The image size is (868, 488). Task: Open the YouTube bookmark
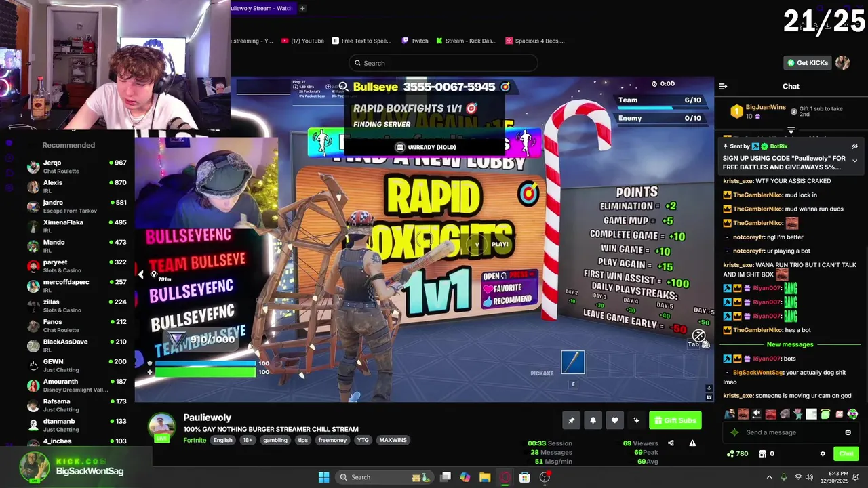302,41
